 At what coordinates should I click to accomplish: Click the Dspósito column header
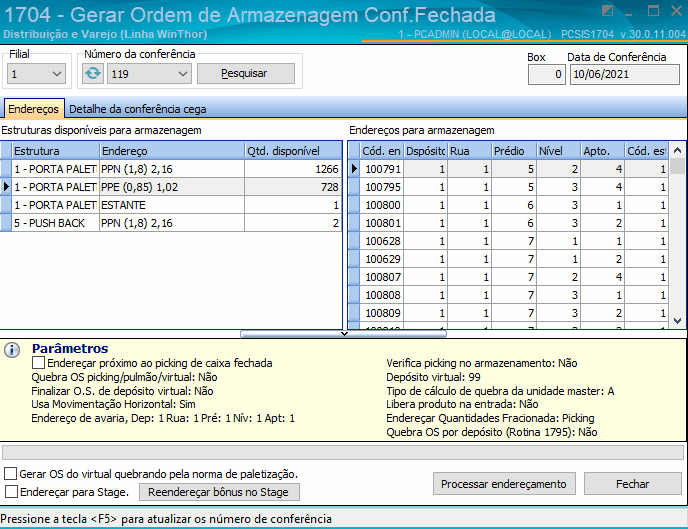coord(426,151)
